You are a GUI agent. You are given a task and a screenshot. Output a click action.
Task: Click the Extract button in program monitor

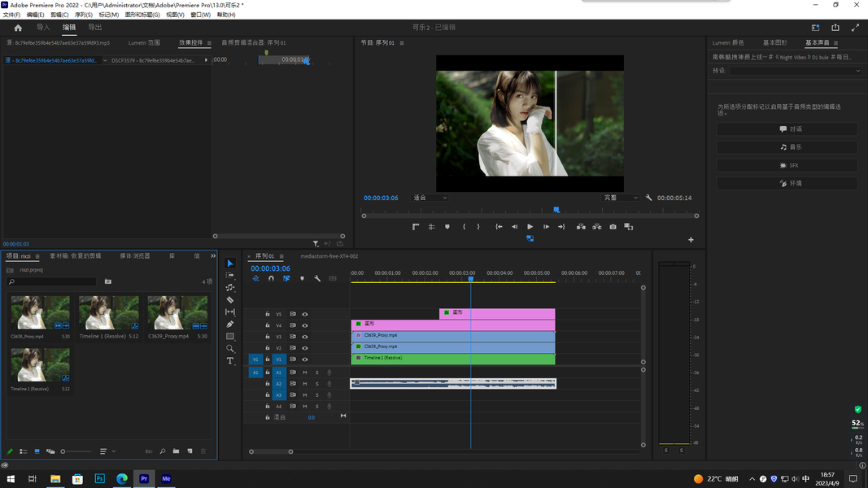(597, 227)
